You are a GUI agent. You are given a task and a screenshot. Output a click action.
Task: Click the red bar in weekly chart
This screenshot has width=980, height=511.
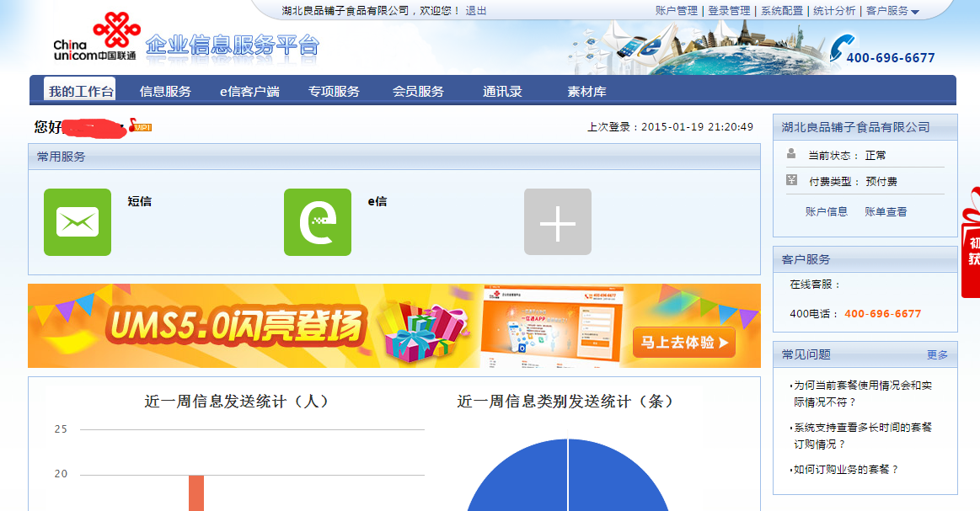196,492
